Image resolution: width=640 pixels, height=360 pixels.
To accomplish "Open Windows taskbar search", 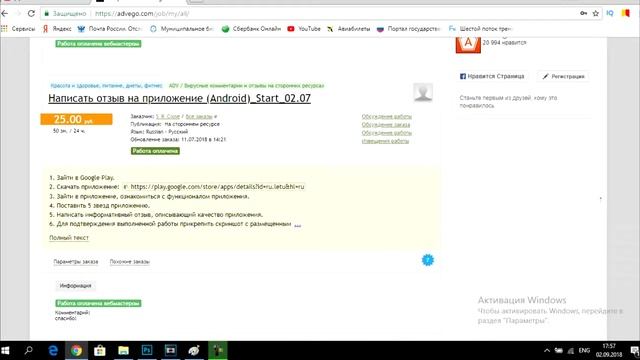I will click(x=29, y=351).
